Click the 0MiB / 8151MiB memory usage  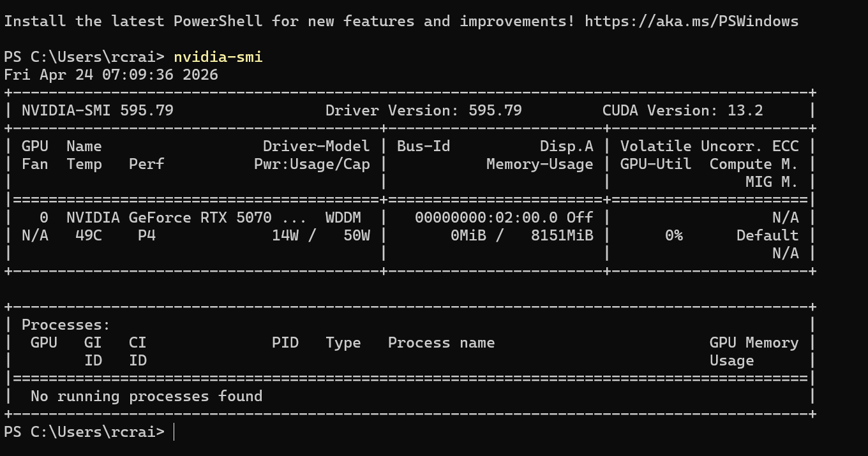tap(521, 235)
